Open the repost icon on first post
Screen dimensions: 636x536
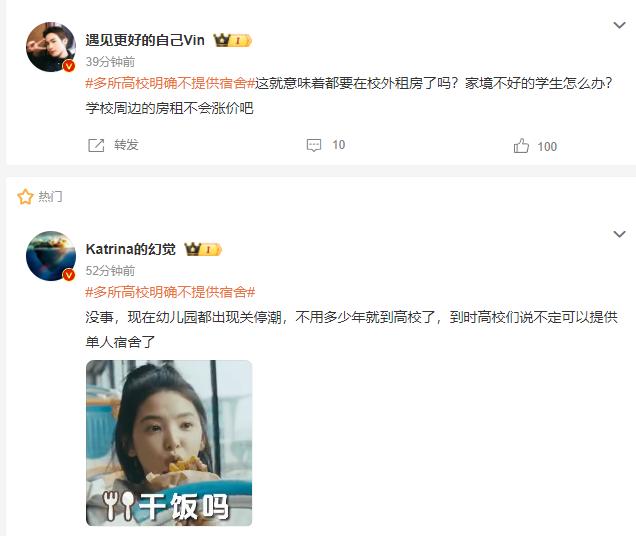(x=96, y=145)
